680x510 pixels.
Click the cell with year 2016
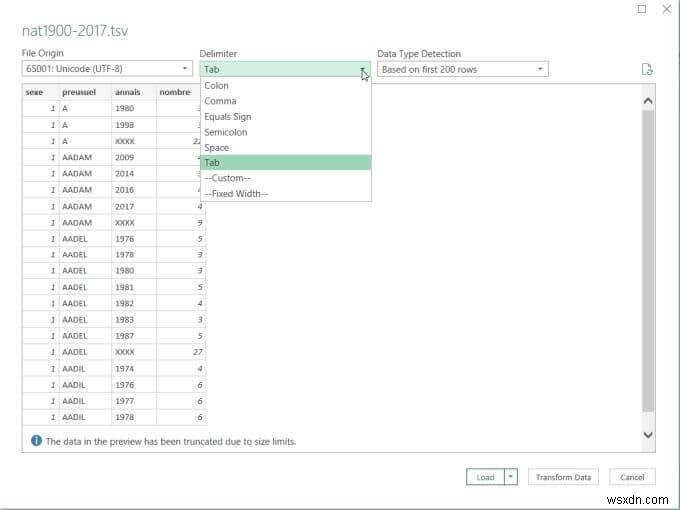click(x=134, y=190)
